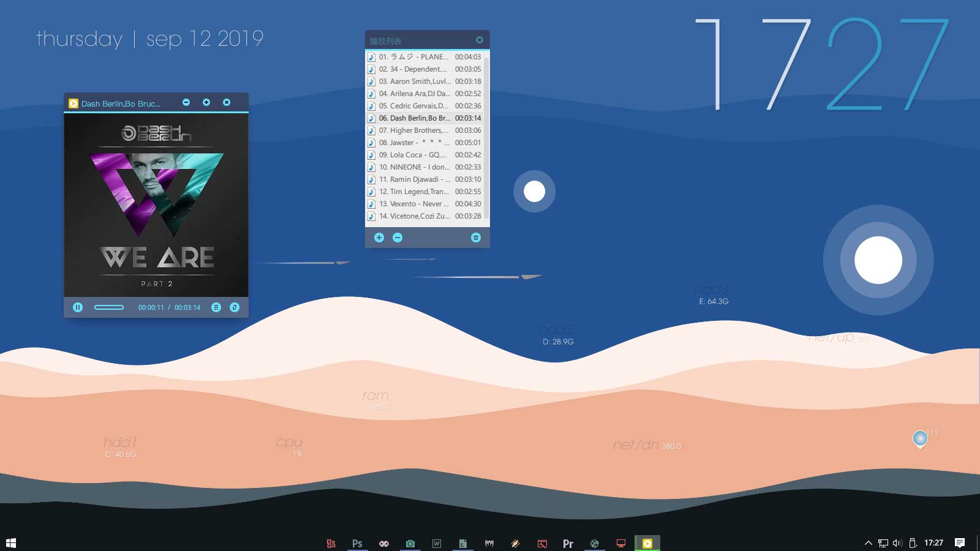Click the blue map pin desktop icon

click(920, 439)
